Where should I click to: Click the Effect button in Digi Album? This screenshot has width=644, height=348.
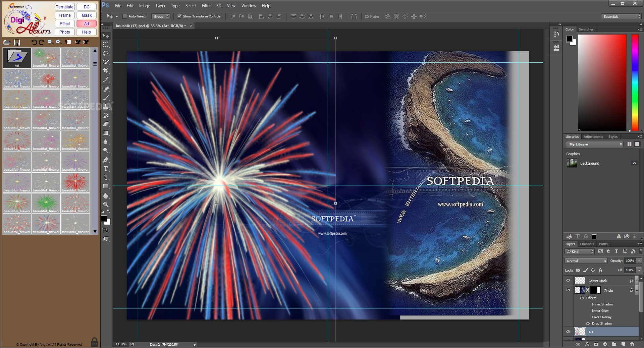click(65, 24)
